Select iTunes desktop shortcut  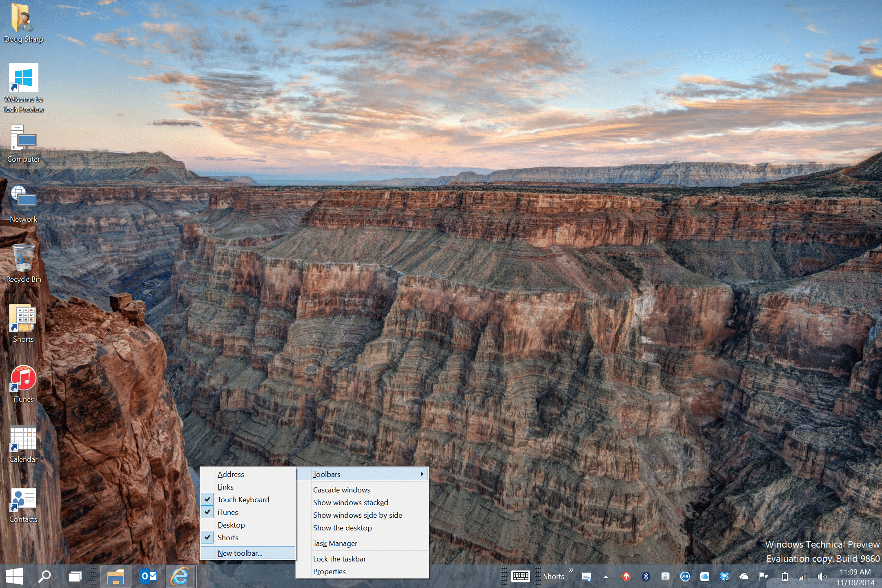[24, 384]
